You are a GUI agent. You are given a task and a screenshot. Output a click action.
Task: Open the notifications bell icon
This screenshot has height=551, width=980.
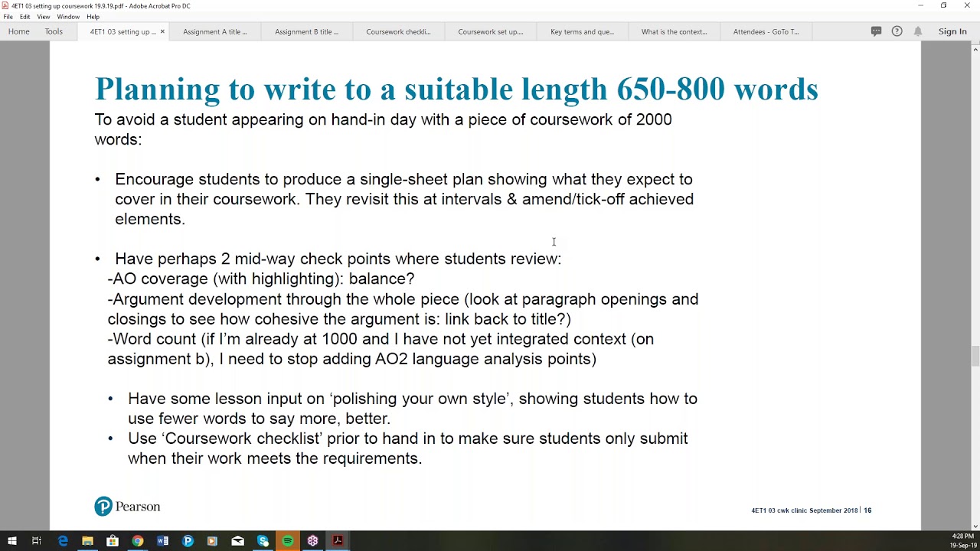click(918, 31)
